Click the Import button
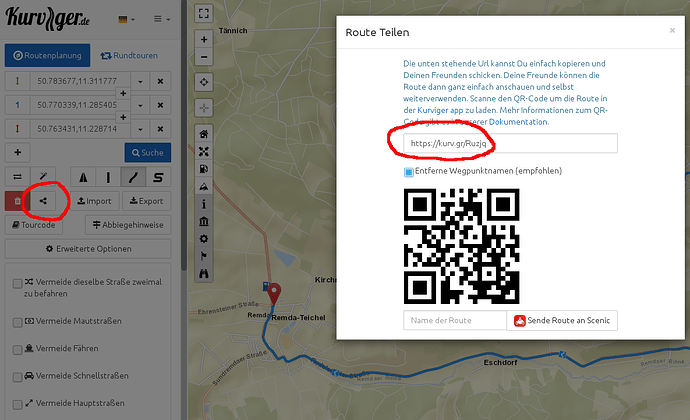 click(x=95, y=201)
